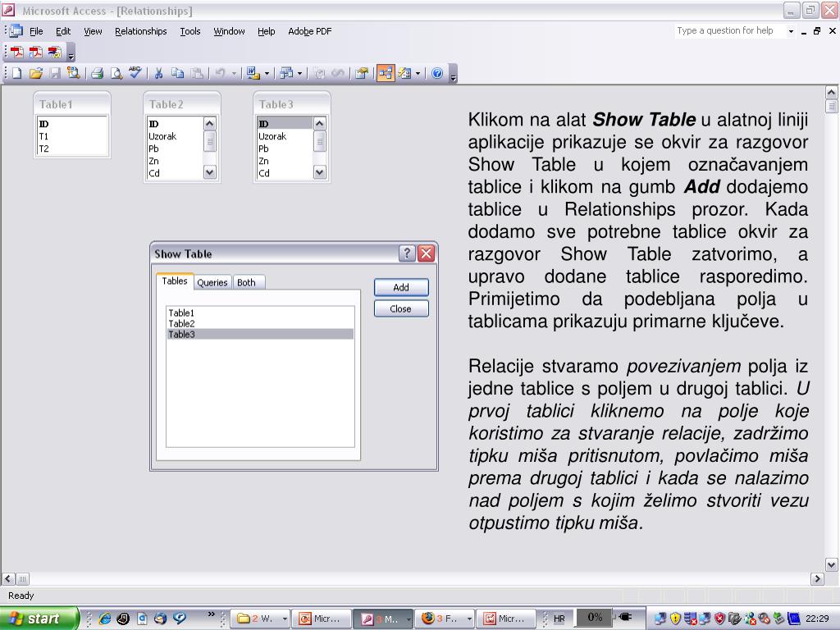
Task: Open the Edit menu
Action: [x=63, y=31]
